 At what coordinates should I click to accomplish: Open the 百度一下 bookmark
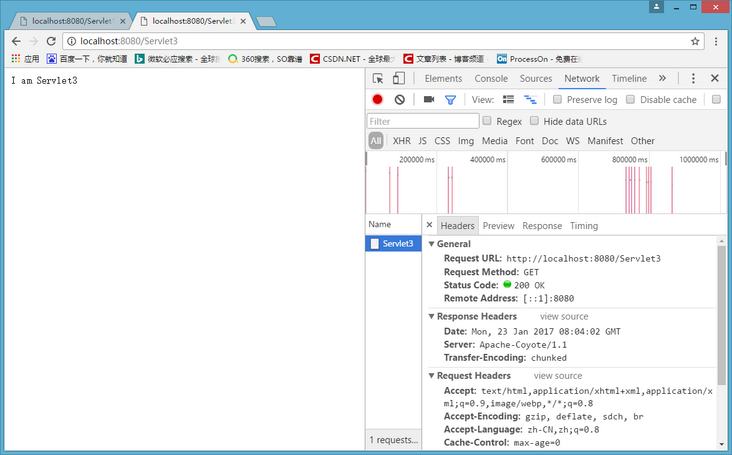[87, 59]
